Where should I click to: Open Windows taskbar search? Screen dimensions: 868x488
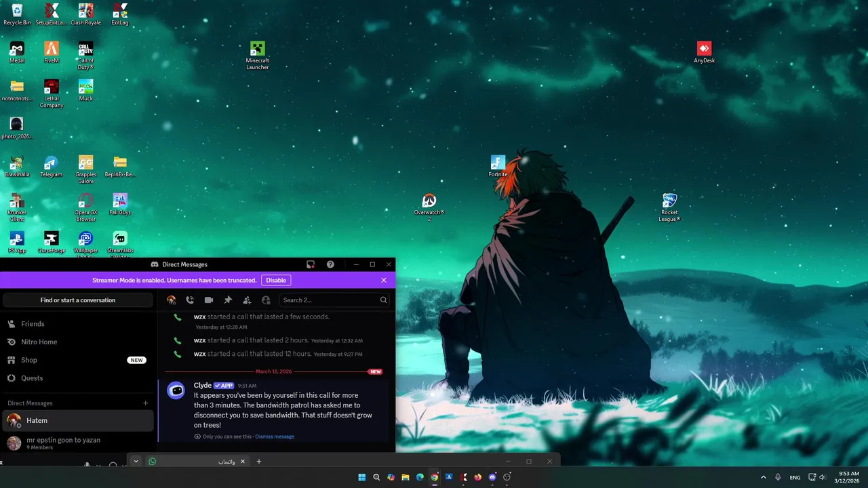(x=376, y=477)
